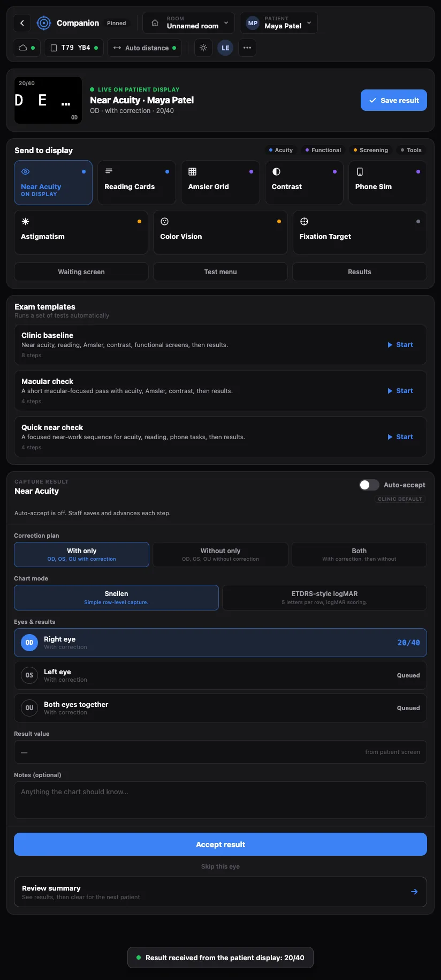Click the Fixation Target crosshair icon

[304, 221]
